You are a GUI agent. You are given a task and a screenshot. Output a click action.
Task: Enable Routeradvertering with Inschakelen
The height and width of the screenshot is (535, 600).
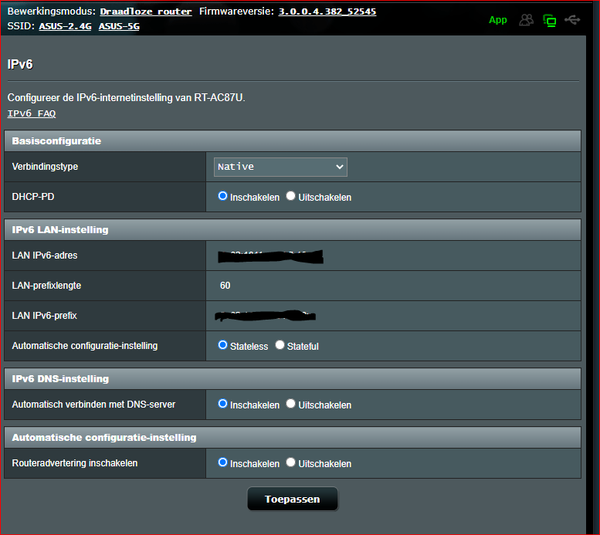click(x=223, y=463)
